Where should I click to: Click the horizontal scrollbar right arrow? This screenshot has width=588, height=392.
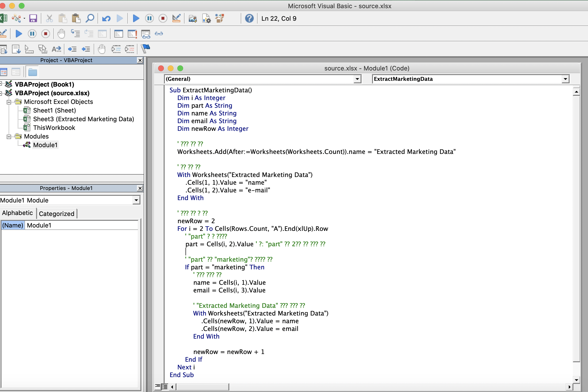pyautogui.click(x=569, y=387)
